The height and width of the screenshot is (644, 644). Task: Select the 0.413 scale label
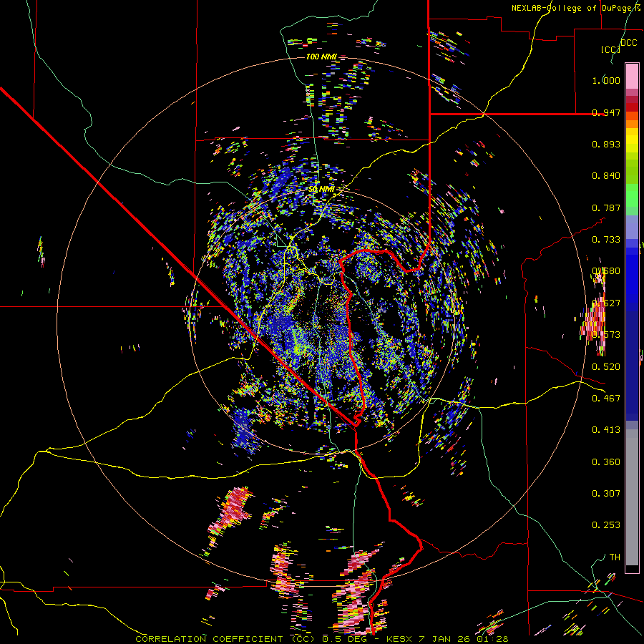(x=606, y=429)
